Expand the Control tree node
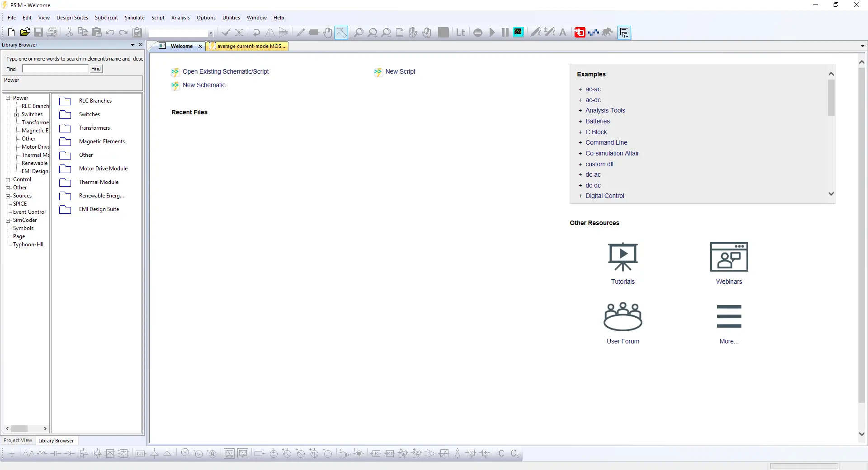 coord(8,180)
